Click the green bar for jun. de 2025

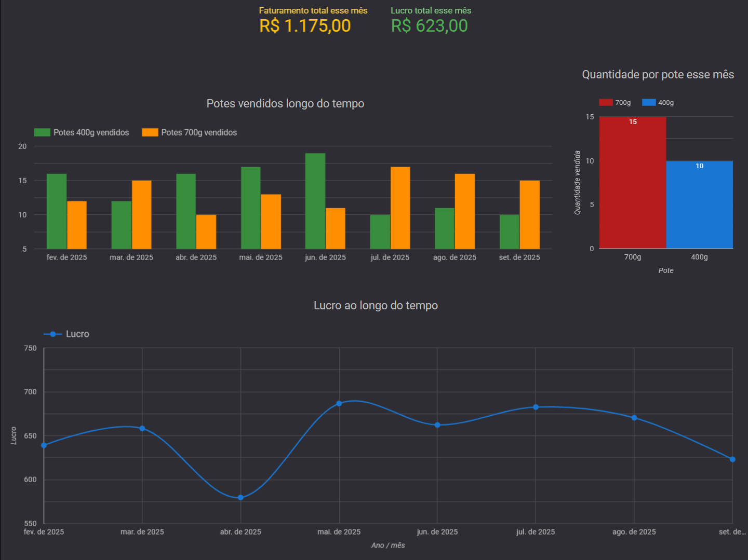315,201
